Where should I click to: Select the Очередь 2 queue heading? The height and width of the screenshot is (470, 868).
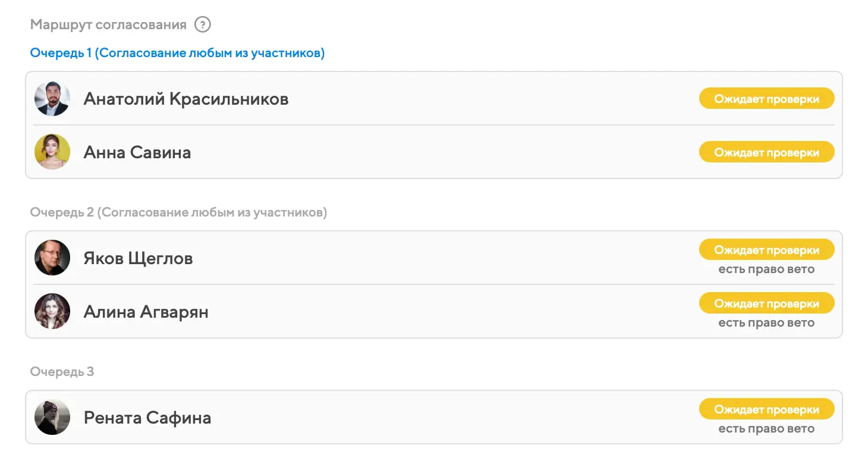click(178, 212)
